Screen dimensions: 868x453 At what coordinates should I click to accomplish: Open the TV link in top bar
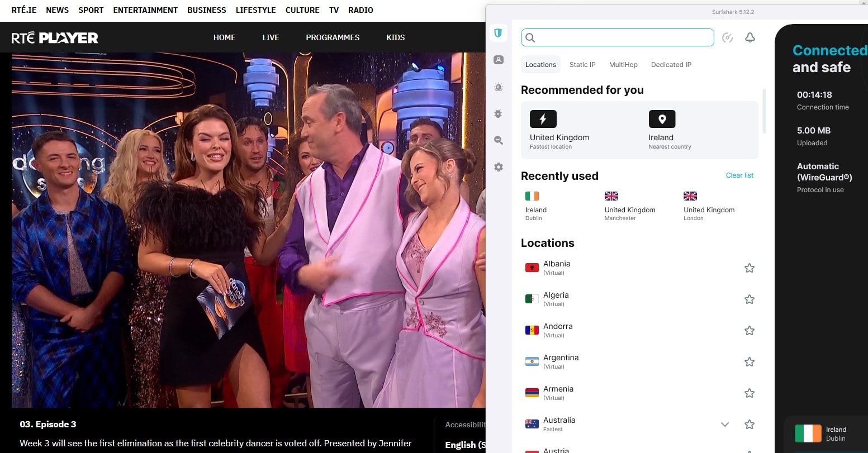tap(334, 10)
